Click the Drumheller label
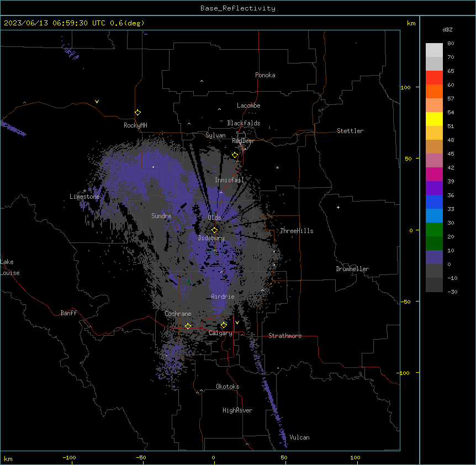The width and height of the screenshot is (476, 465). [x=352, y=269]
